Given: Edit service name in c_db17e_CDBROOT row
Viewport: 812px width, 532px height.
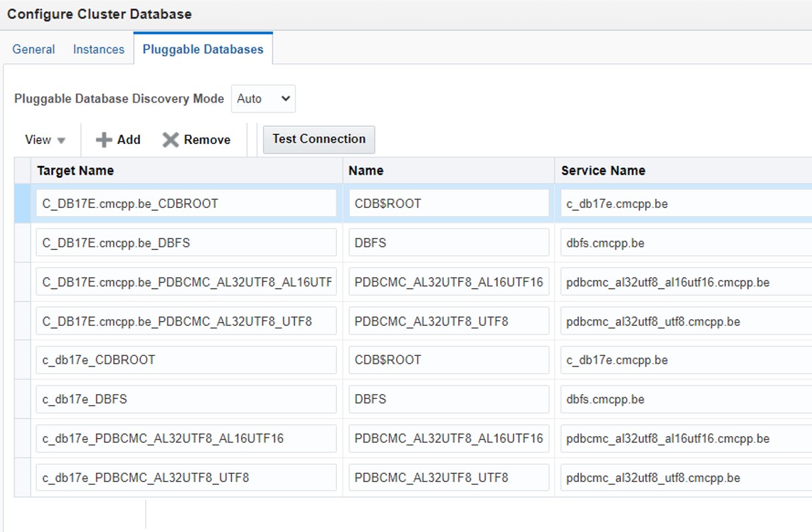Looking at the screenshot, I should point(686,360).
